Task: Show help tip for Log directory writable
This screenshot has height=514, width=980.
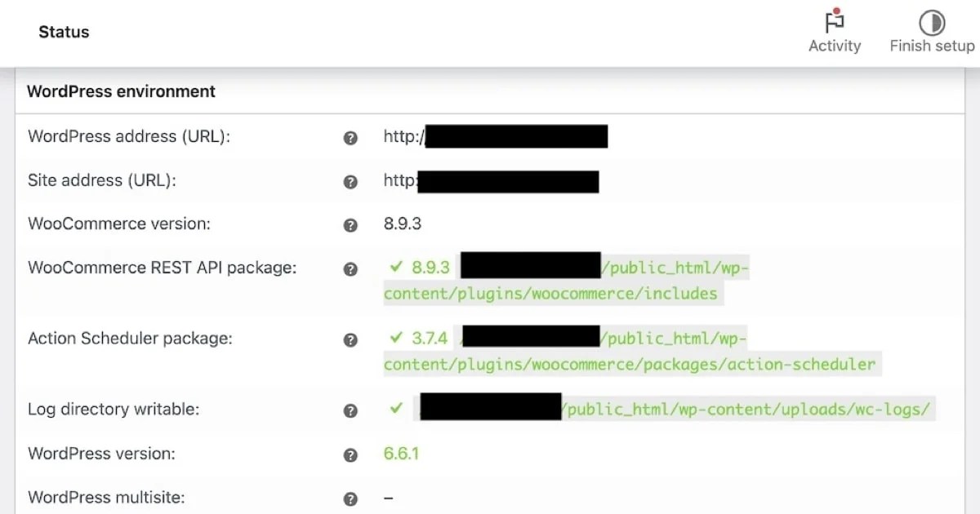Action: pyautogui.click(x=350, y=410)
